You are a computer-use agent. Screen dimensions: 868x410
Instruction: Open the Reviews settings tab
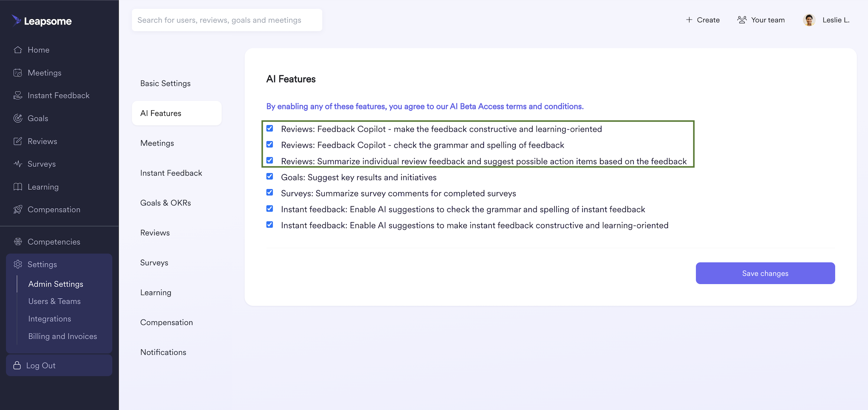click(155, 233)
